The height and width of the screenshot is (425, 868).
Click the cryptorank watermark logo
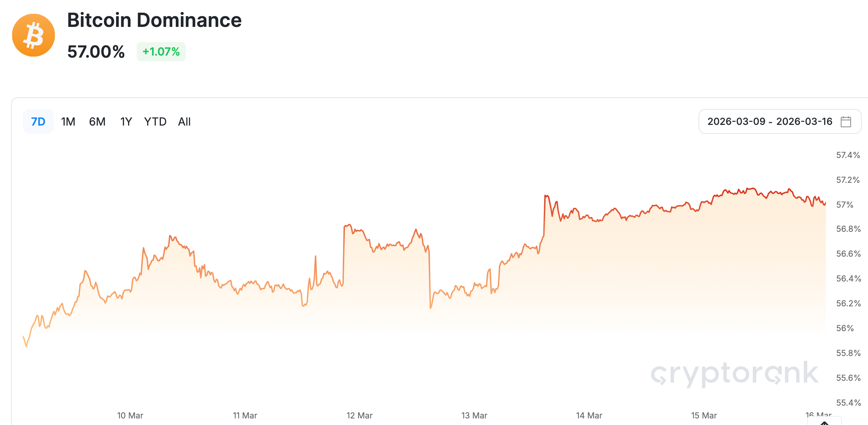coord(734,374)
